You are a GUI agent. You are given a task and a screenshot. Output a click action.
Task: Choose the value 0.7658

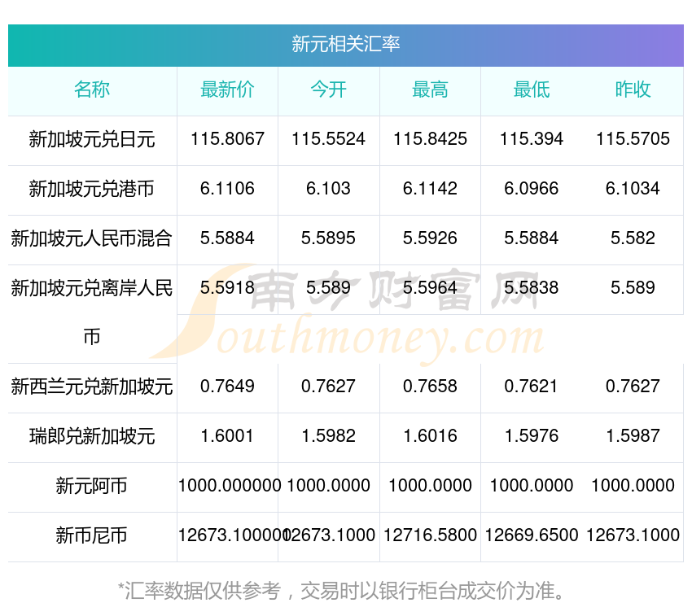click(x=430, y=387)
